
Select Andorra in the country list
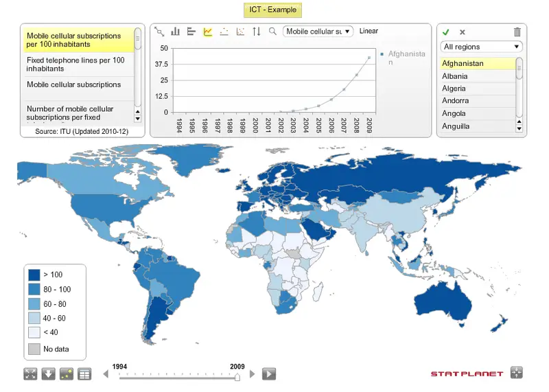[478, 101]
